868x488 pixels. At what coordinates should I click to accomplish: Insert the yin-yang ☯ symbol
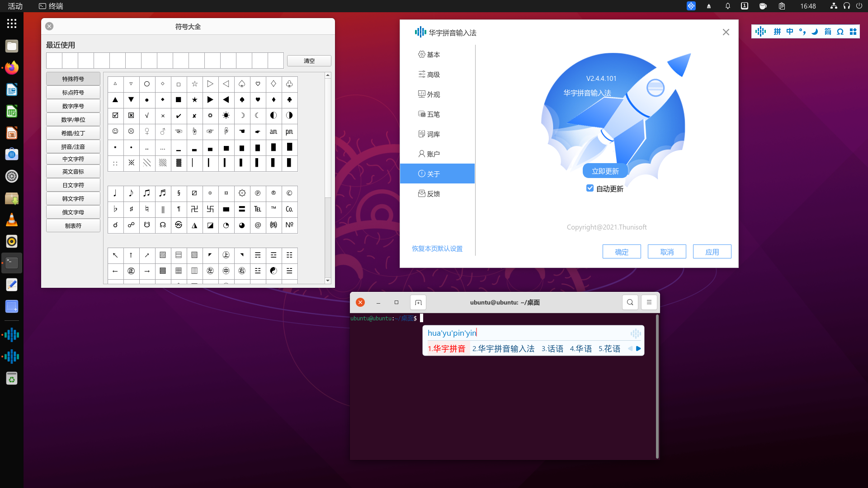274,271
